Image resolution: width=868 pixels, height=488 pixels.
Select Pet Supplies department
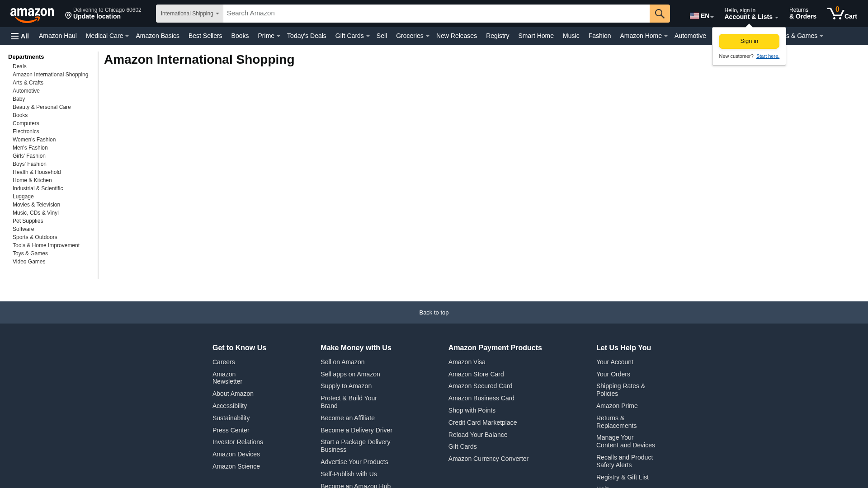(x=28, y=221)
